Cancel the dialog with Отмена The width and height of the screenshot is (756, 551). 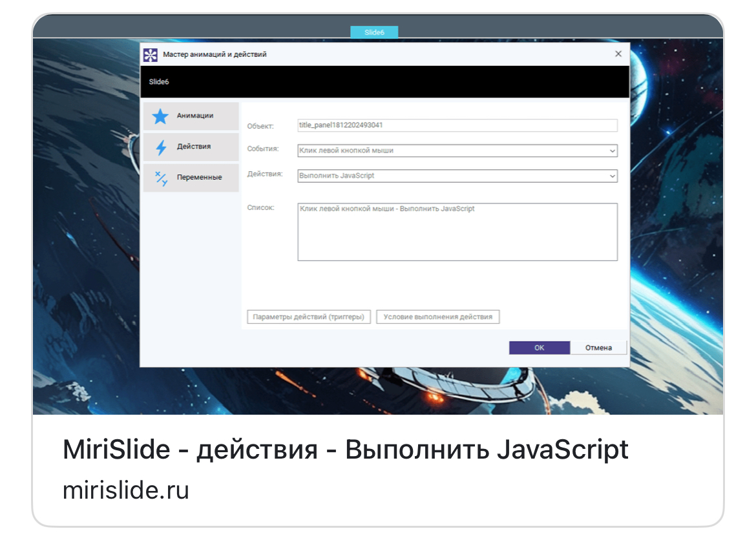(598, 348)
